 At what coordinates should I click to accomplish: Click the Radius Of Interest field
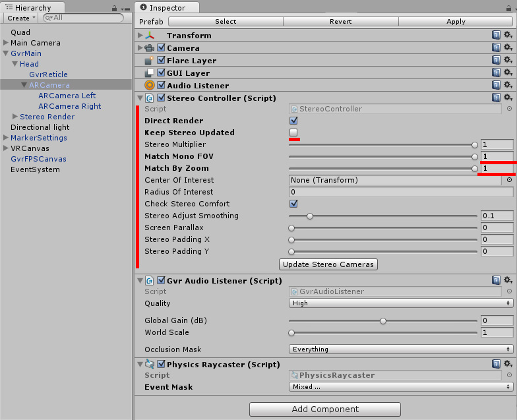point(401,192)
